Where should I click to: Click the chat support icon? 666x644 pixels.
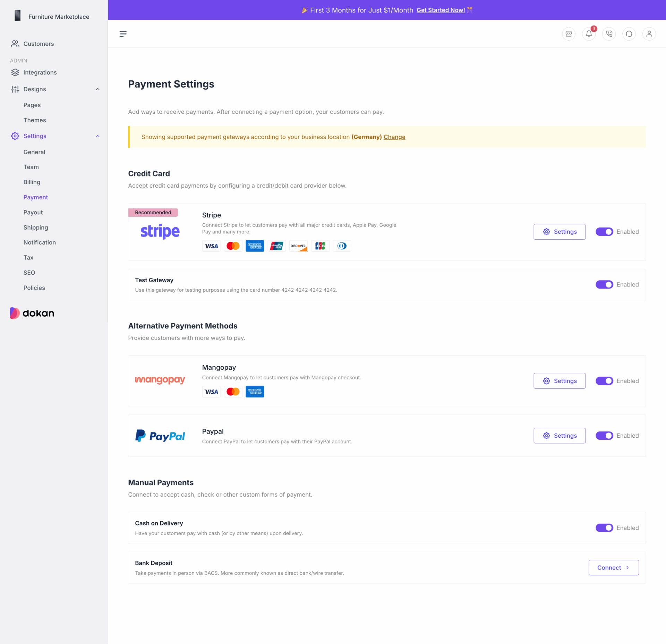(629, 33)
